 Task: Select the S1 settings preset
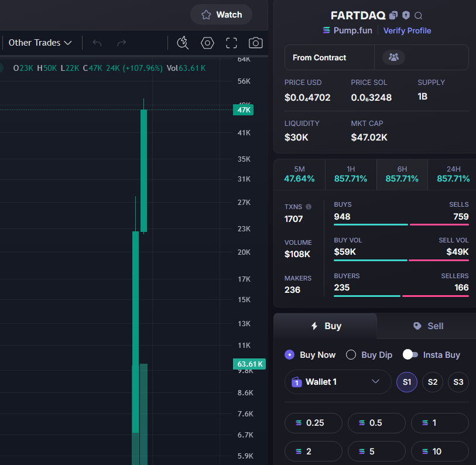coord(407,382)
